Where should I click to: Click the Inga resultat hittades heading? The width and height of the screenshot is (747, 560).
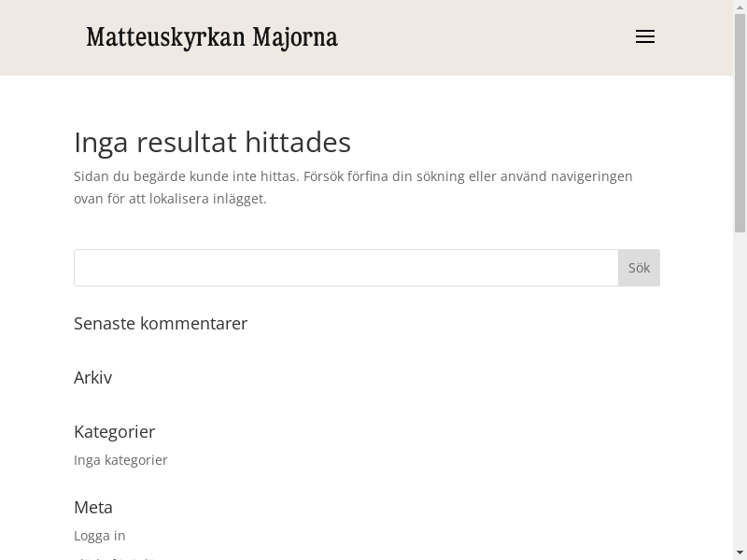(x=213, y=142)
